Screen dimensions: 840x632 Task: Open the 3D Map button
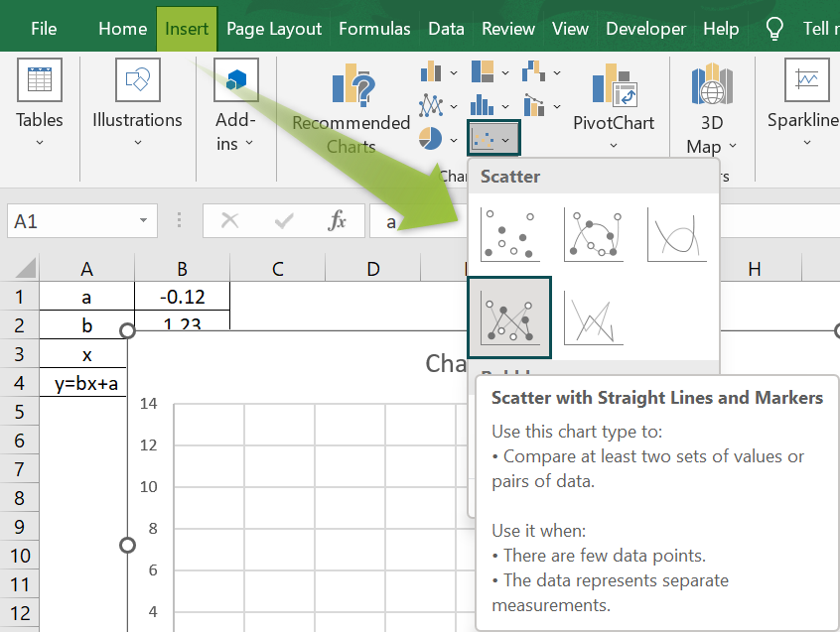pos(712,108)
